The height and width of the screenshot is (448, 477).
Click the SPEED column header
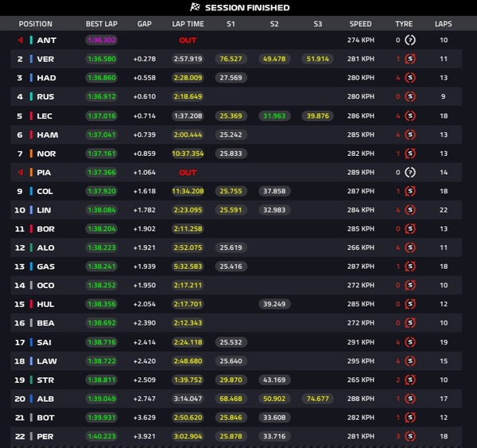(x=360, y=24)
